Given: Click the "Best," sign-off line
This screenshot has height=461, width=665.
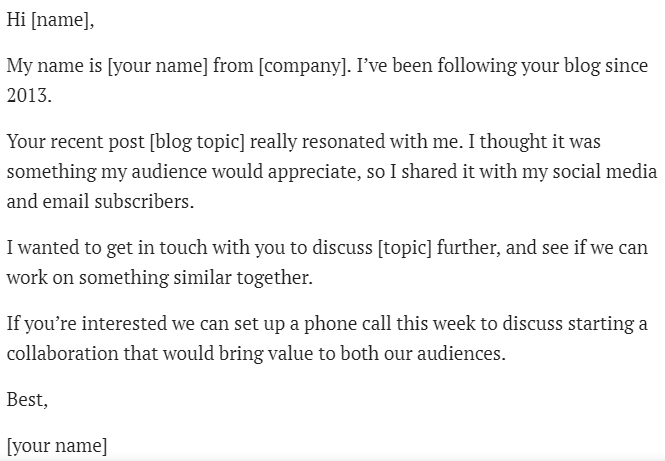Looking at the screenshot, I should click(x=27, y=399).
